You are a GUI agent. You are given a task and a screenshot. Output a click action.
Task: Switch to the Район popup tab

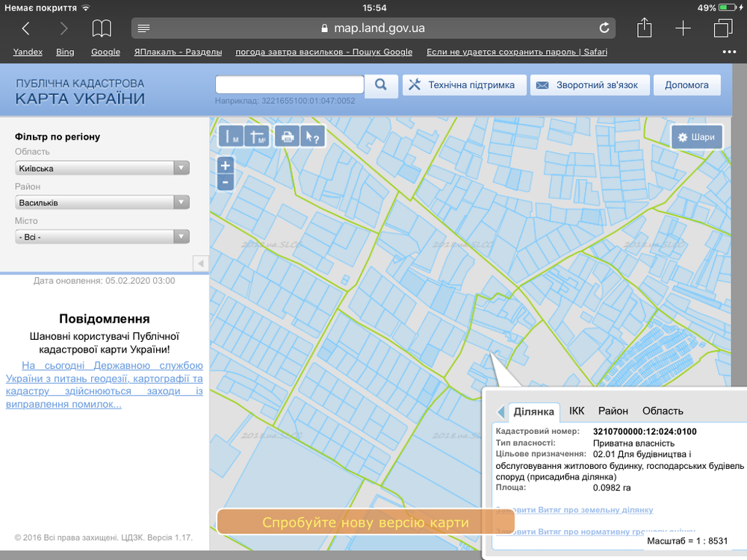pyautogui.click(x=613, y=411)
